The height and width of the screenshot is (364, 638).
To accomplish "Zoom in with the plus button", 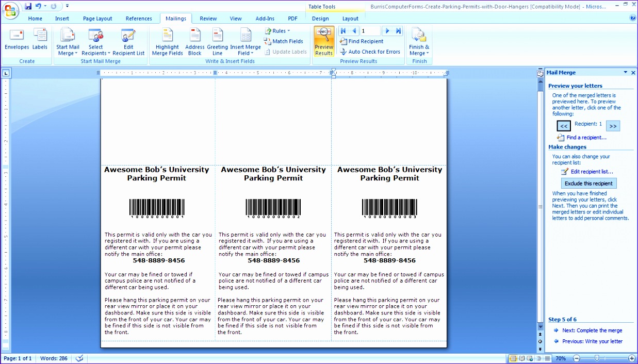I will click(x=632, y=358).
